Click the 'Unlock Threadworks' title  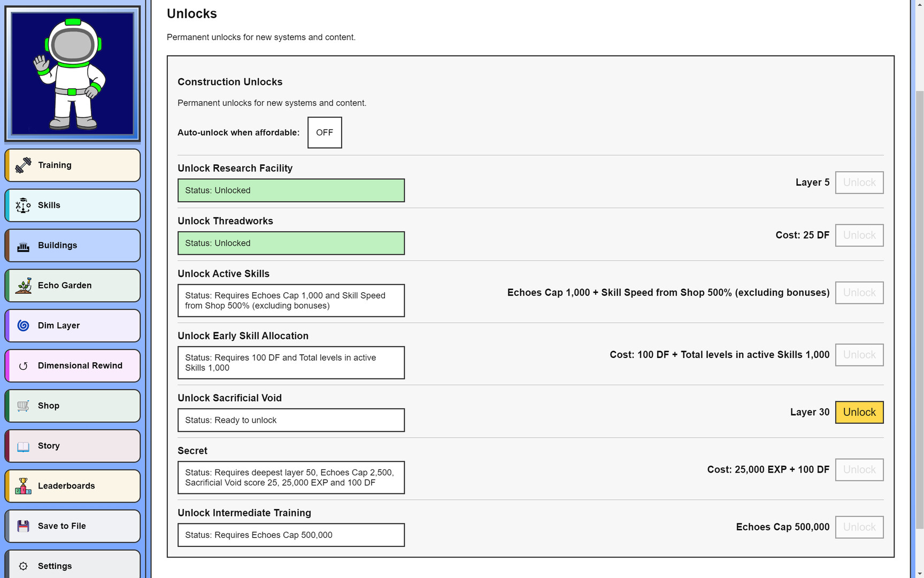point(225,221)
